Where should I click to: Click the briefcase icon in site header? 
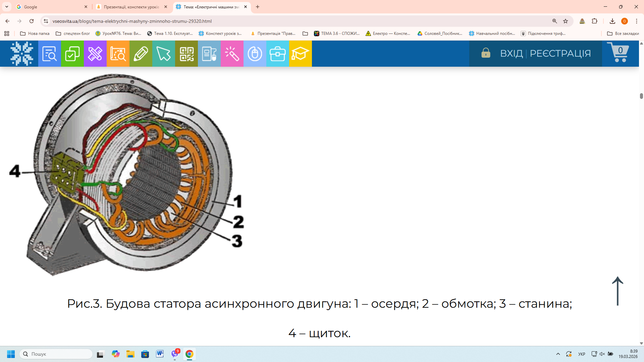point(277,54)
